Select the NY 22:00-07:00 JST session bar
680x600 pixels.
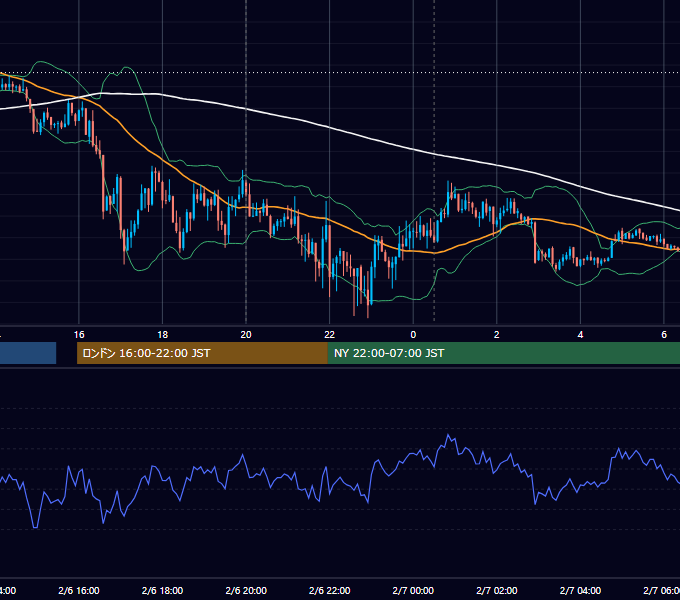point(503,353)
